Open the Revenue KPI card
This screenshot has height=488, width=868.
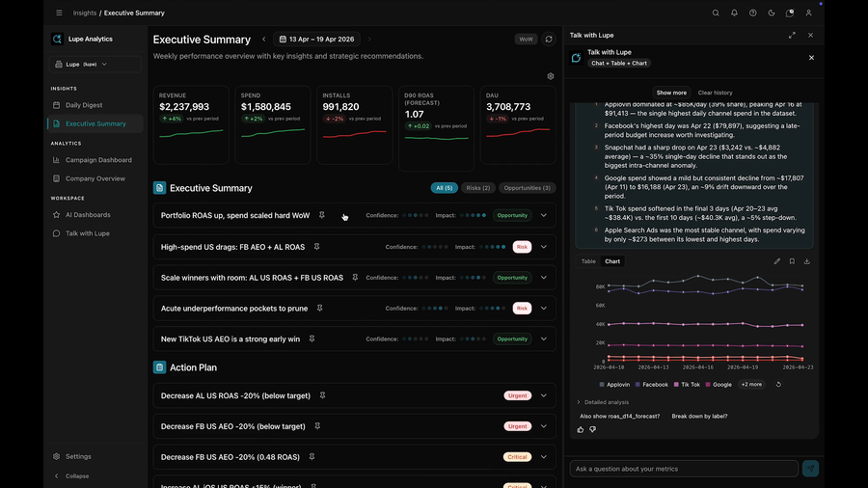(191, 124)
